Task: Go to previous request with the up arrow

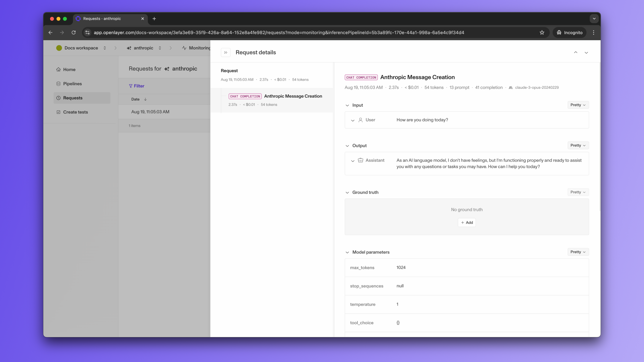Action: pyautogui.click(x=576, y=53)
